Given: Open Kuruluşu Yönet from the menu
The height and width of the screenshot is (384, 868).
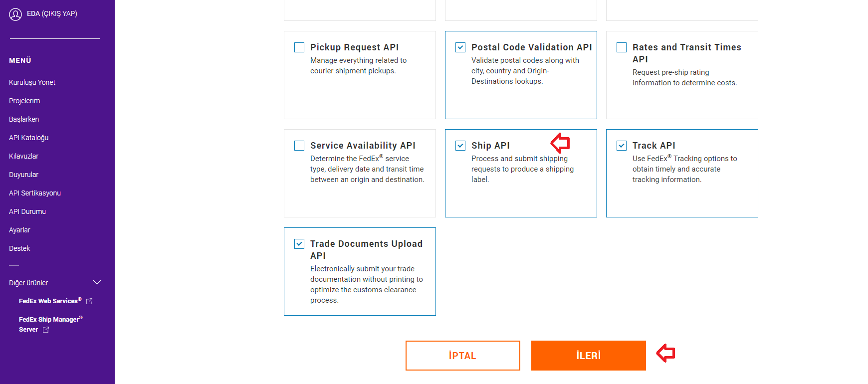Looking at the screenshot, I should pos(32,82).
